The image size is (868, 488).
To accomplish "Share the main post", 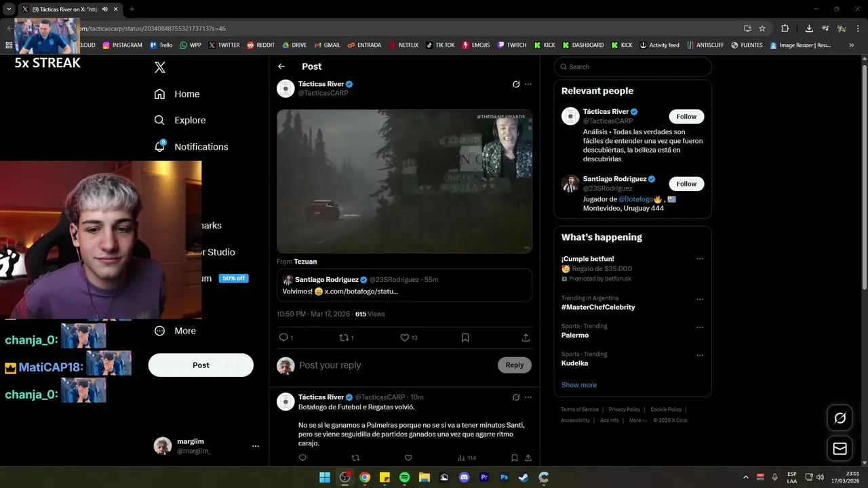I will [x=526, y=338].
